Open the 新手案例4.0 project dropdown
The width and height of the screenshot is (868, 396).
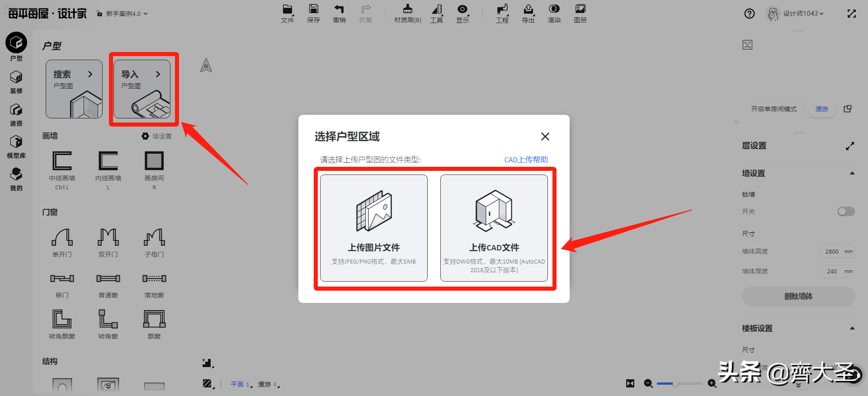coord(123,14)
